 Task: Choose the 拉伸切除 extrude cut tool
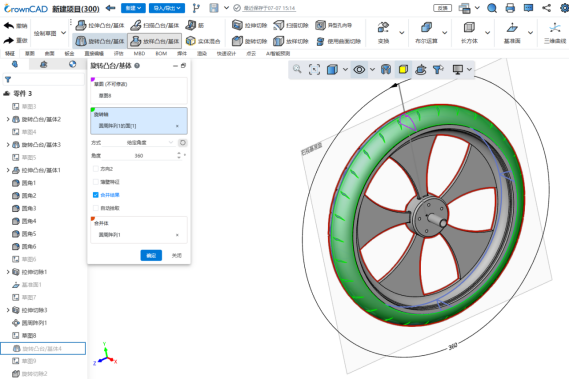[x=249, y=25]
